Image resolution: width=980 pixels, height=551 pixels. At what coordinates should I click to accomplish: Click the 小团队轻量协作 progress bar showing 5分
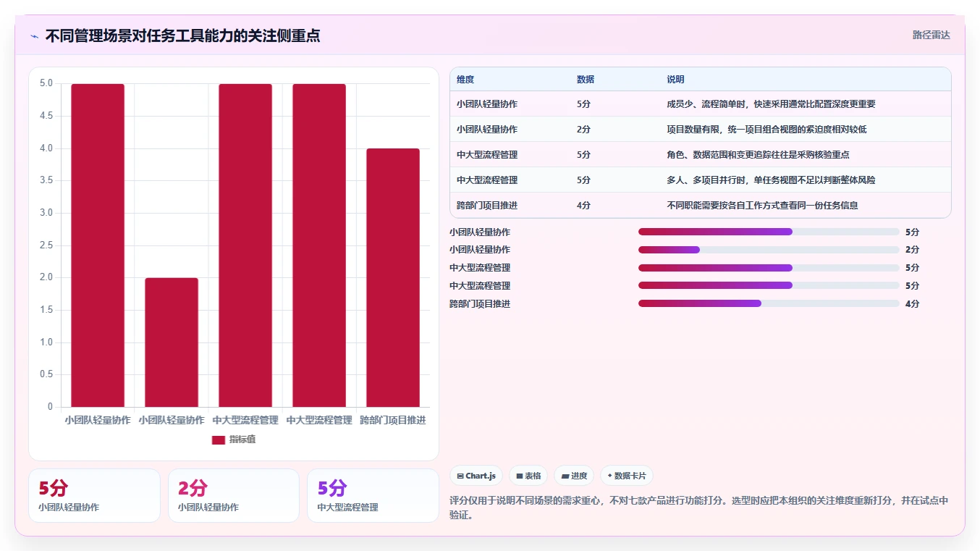pos(769,232)
